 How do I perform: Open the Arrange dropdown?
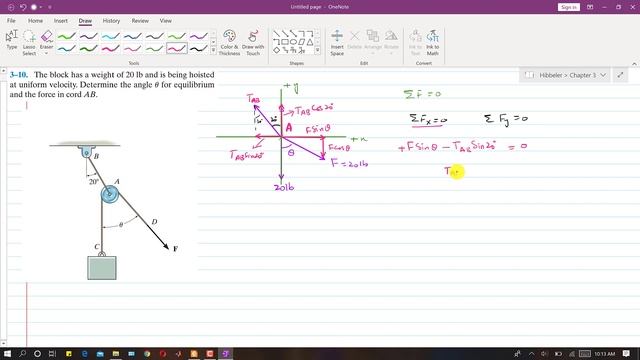click(x=373, y=42)
